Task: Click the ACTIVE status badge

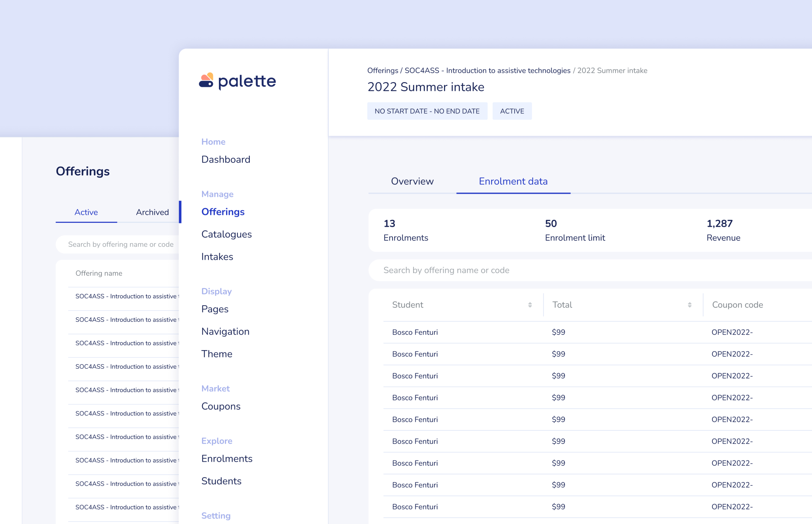Action: coord(512,111)
